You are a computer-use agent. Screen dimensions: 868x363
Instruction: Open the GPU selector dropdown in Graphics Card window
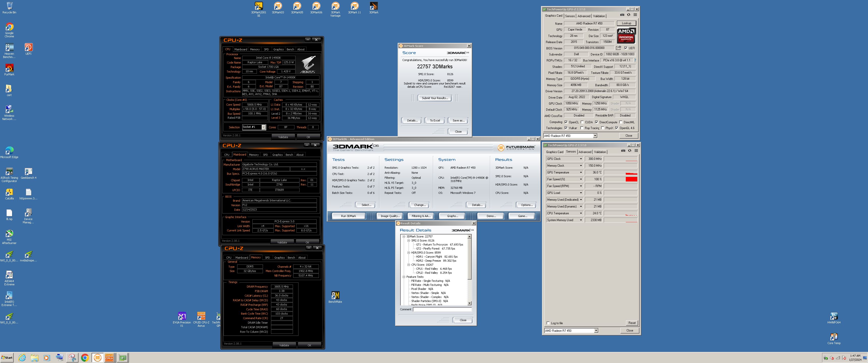tap(595, 136)
